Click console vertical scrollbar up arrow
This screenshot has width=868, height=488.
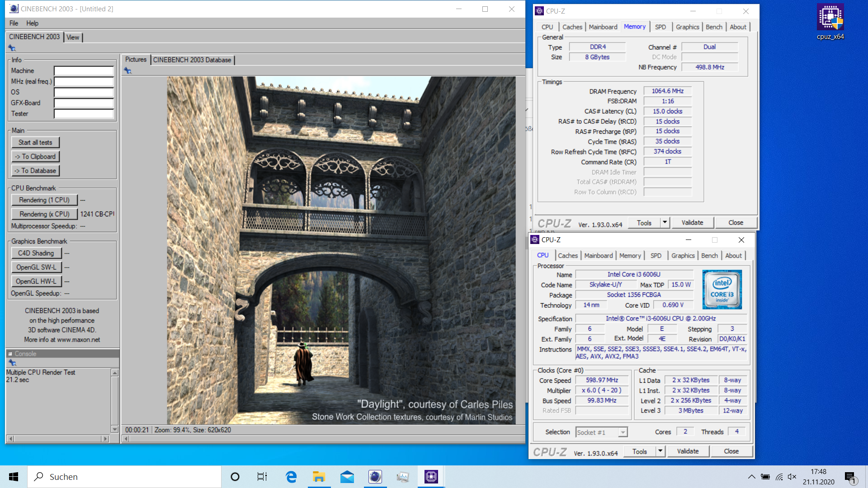[x=115, y=373]
